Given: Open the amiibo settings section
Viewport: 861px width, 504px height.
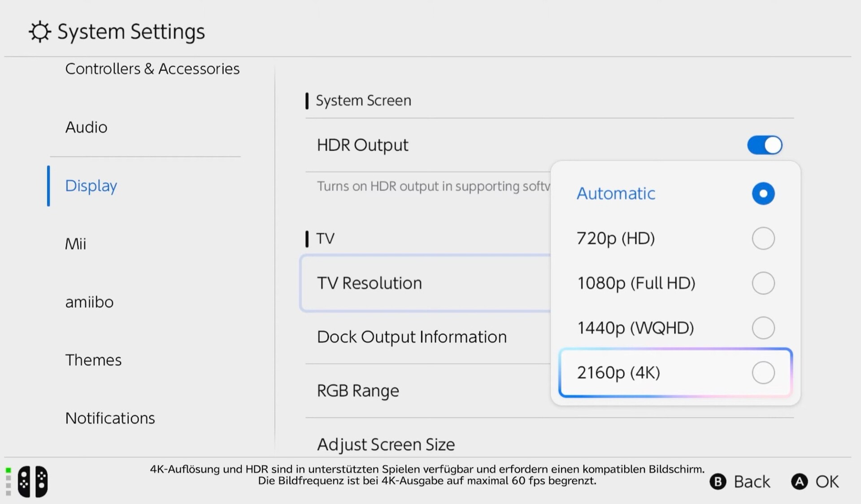Looking at the screenshot, I should (x=89, y=302).
